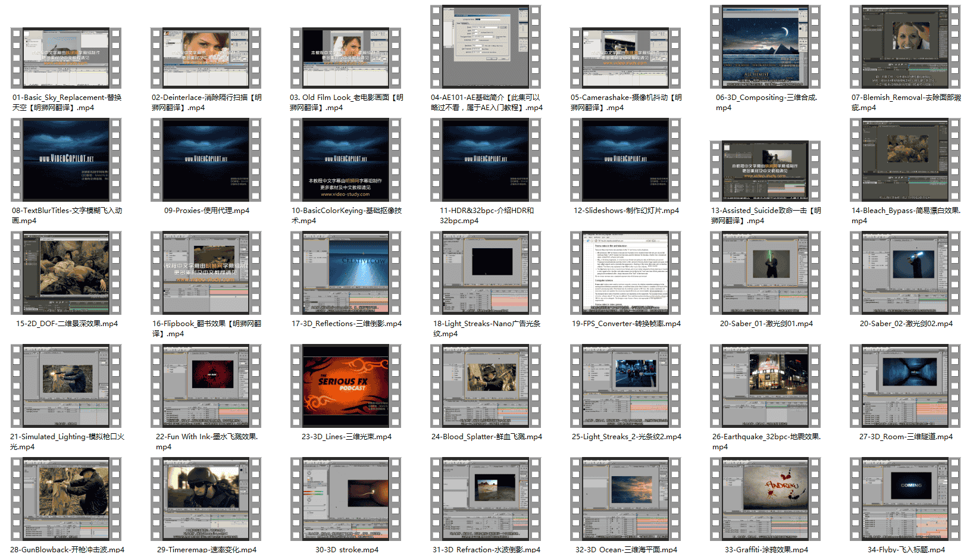Click the file name 09-Proxies-使用代理.mp4
Image resolution: width=973 pixels, height=560 pixels.
(207, 211)
